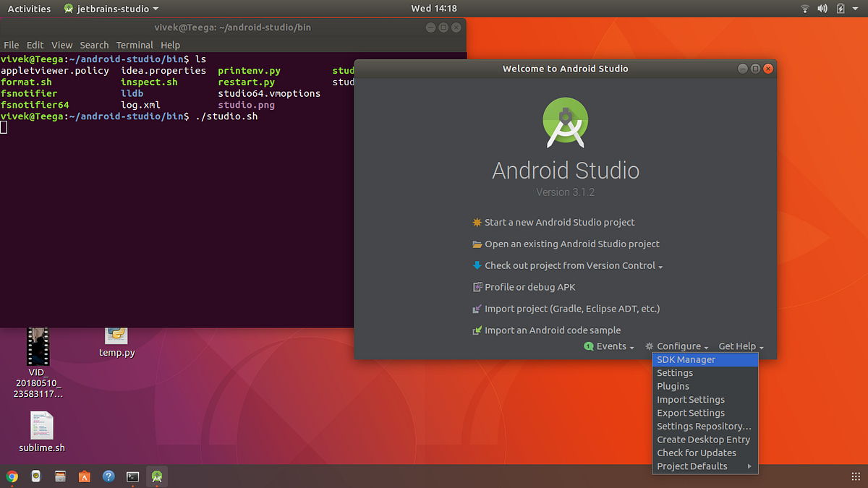Click the star icon for starting a new project
Image resolution: width=868 pixels, height=488 pixels.
click(x=477, y=223)
